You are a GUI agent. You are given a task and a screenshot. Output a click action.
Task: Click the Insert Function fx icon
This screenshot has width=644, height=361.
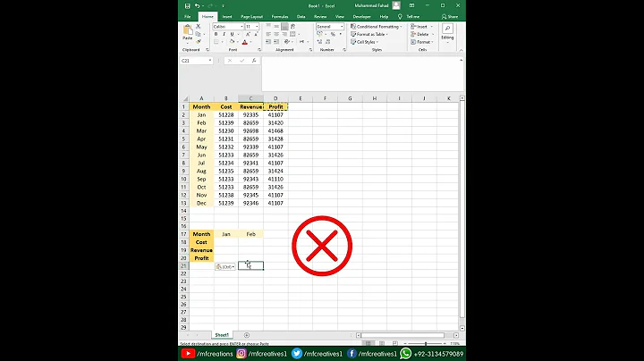[254, 60]
